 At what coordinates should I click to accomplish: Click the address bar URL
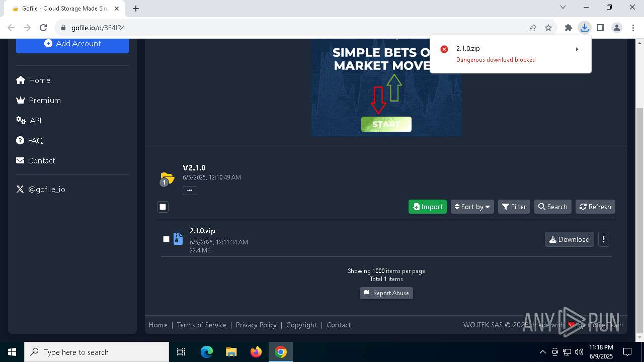(x=98, y=28)
